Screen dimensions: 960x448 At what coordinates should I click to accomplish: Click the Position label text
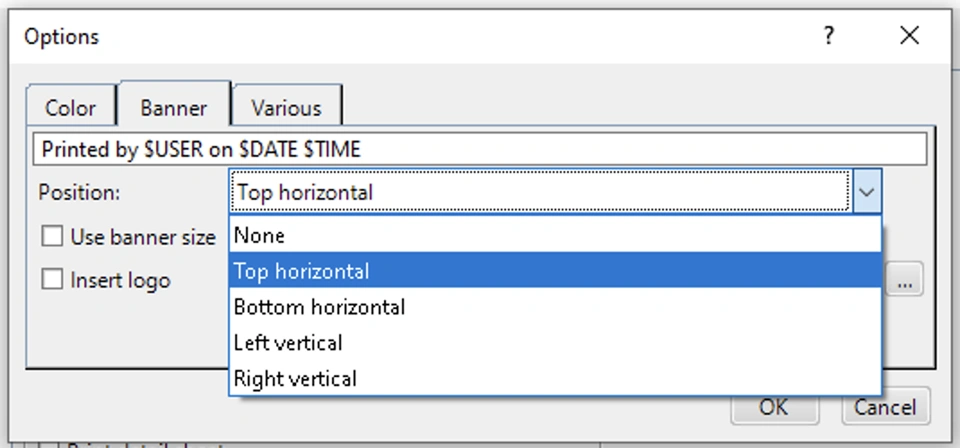click(79, 193)
